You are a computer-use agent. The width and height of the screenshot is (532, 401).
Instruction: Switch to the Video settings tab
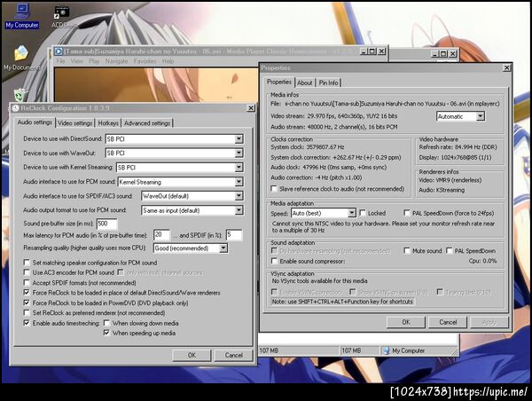[75, 123]
